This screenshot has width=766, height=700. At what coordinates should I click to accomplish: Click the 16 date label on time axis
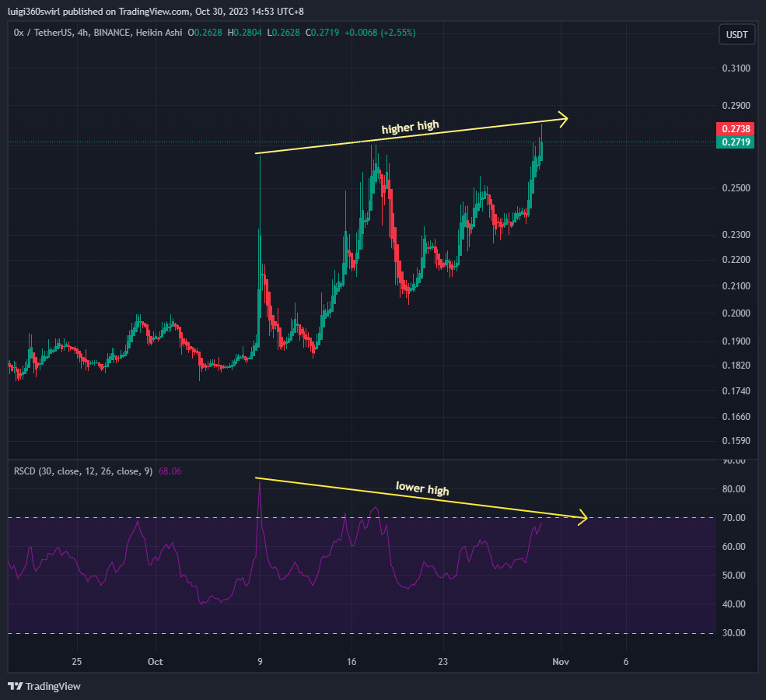352,662
